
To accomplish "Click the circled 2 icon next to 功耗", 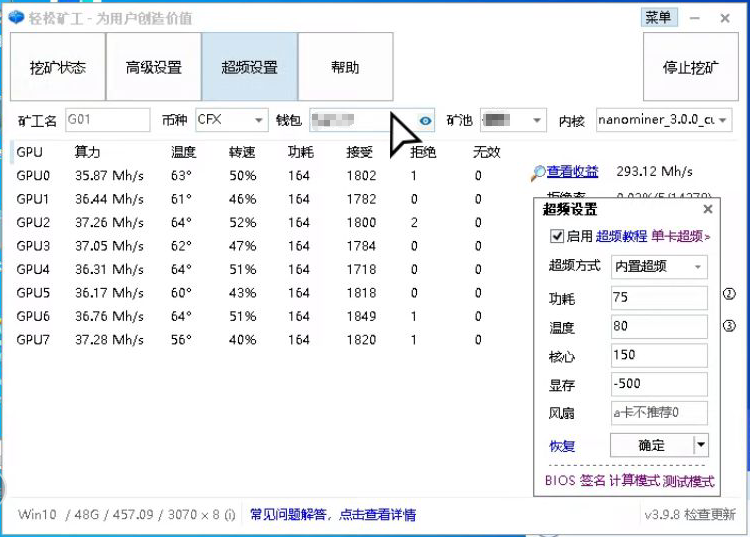I will (729, 295).
